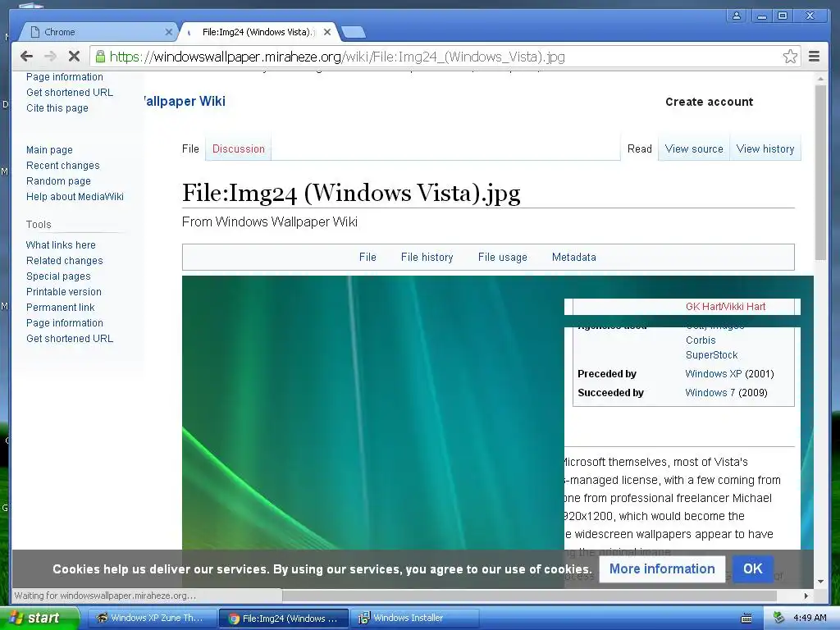840x630 pixels.
Task: Open Help about MediaWiki
Action: [75, 197]
